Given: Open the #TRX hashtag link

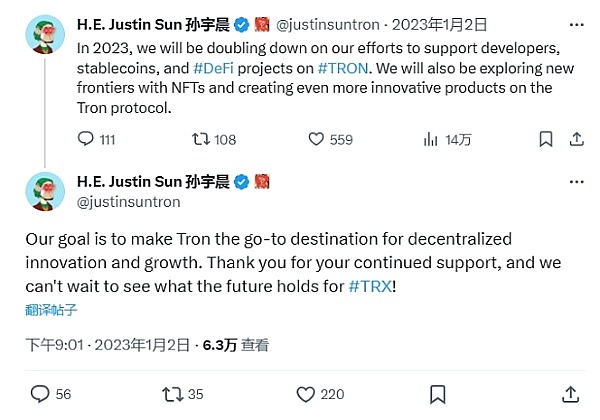Looking at the screenshot, I should (x=370, y=286).
